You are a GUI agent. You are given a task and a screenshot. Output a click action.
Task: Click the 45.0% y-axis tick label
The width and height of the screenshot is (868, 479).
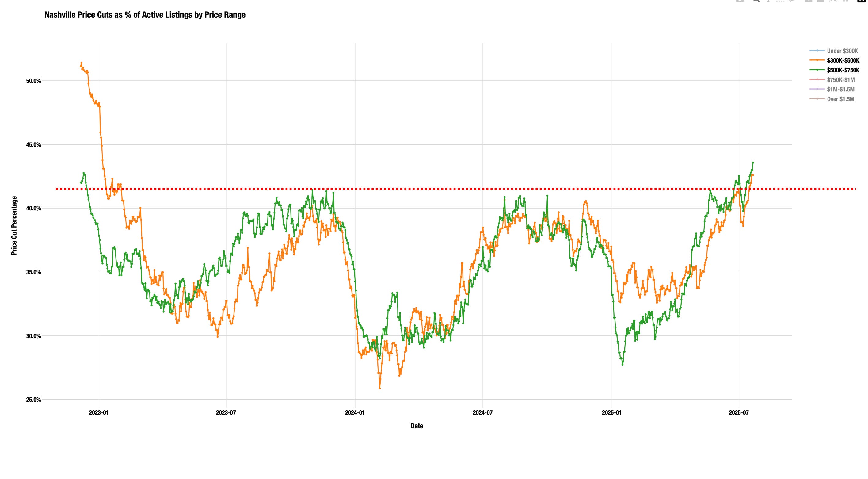[33, 145]
